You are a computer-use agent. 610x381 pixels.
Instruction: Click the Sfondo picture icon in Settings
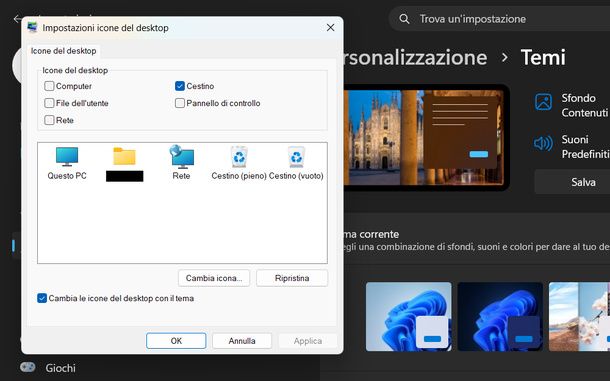coord(543,102)
